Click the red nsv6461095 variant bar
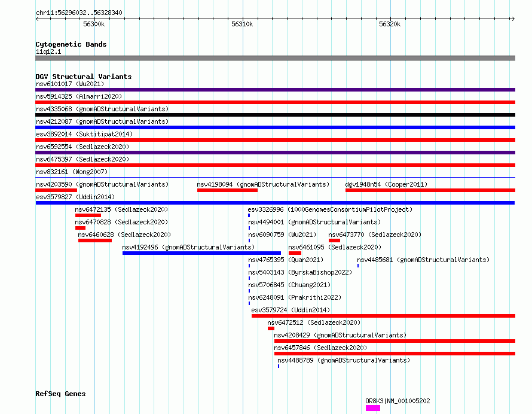Screen dimensions: 532x414 (x=295, y=253)
